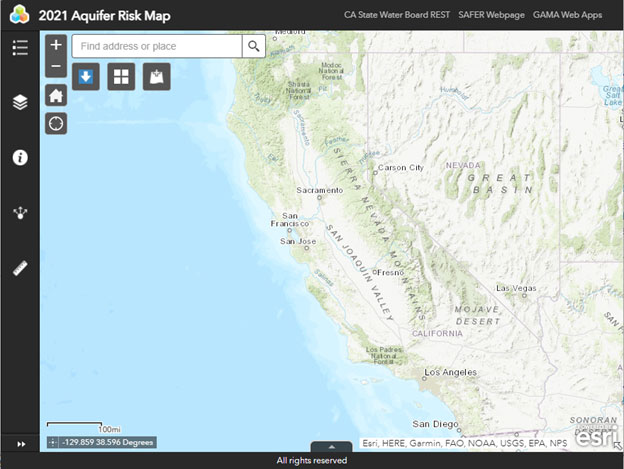Expand the attribute table bottom arrow

pos(331,447)
